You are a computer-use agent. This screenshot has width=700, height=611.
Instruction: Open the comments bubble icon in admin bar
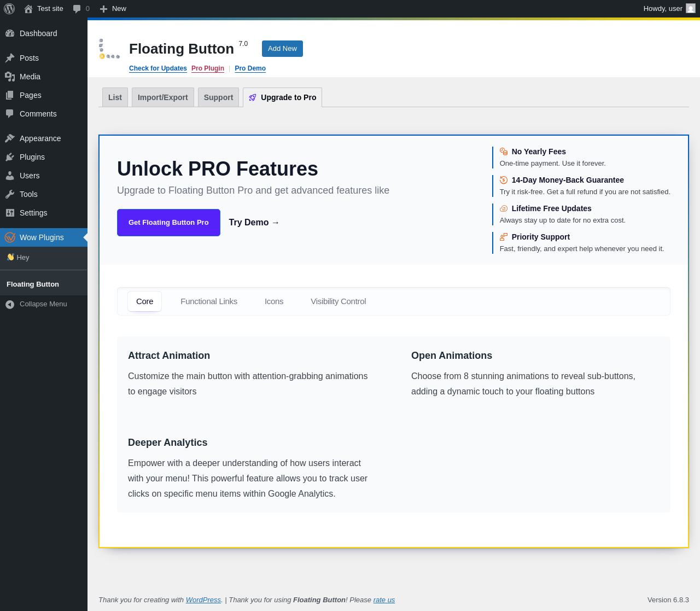click(77, 9)
